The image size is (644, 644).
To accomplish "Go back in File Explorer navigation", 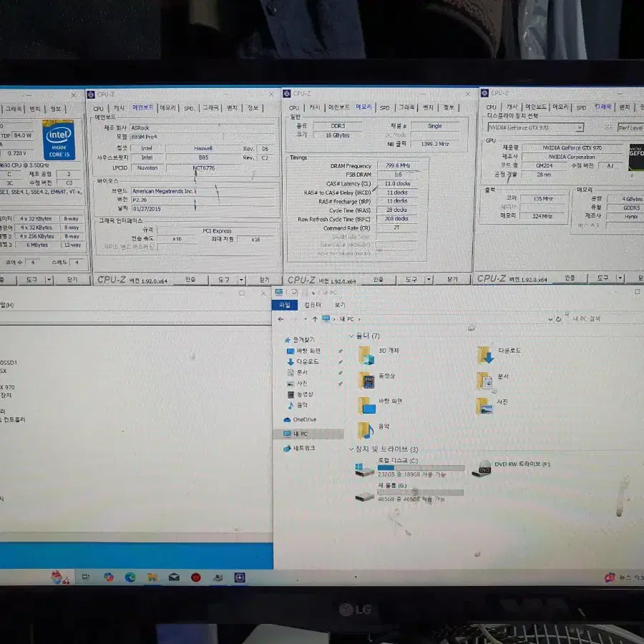I will (280, 318).
